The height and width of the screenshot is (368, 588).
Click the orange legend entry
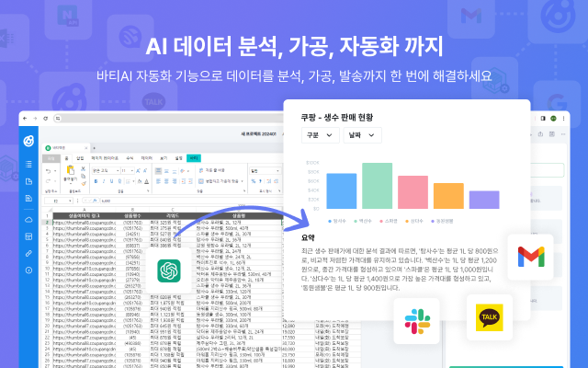tap(414, 221)
